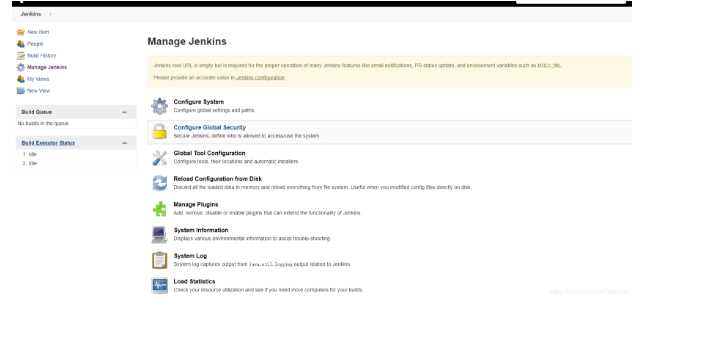Click the New View folder icon
This screenshot has height=360, width=718.
[21, 91]
